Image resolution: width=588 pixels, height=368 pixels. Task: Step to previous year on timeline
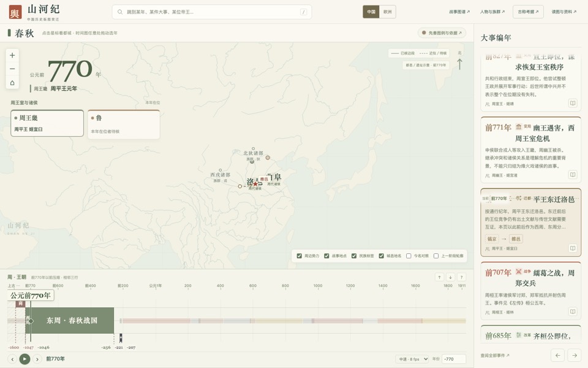(x=12, y=359)
